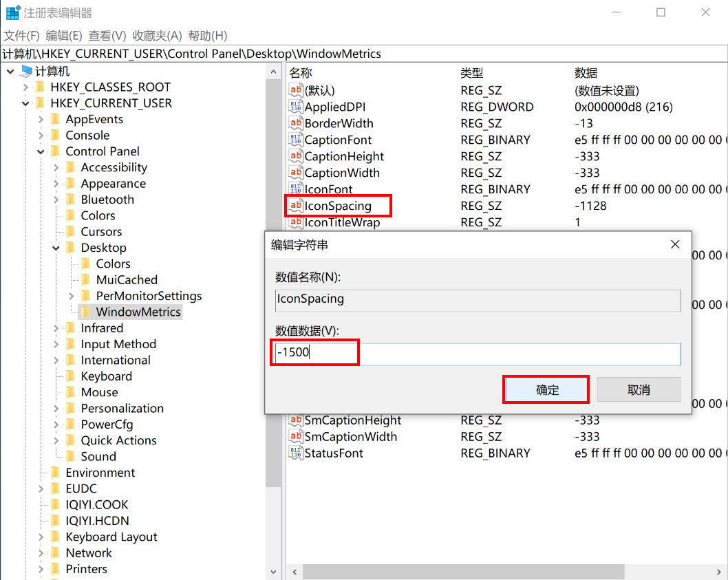
Task: Click the WindowMetrics folder icon
Action: point(85,312)
